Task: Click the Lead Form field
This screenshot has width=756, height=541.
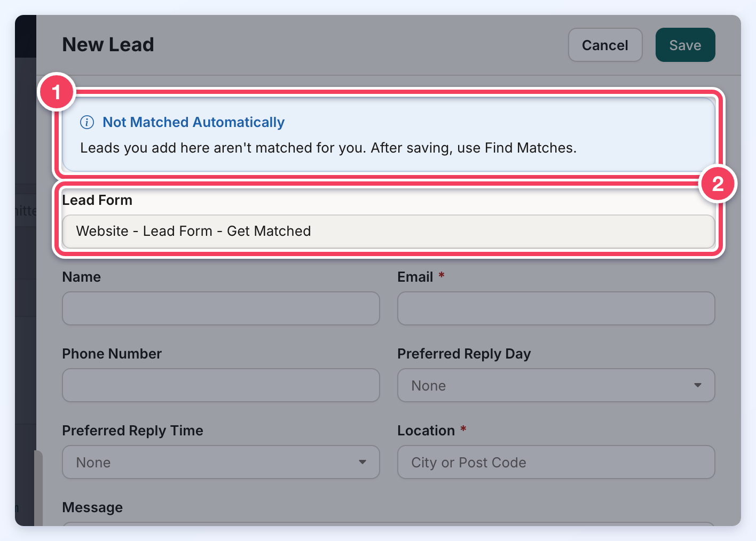Action: pyautogui.click(x=388, y=231)
